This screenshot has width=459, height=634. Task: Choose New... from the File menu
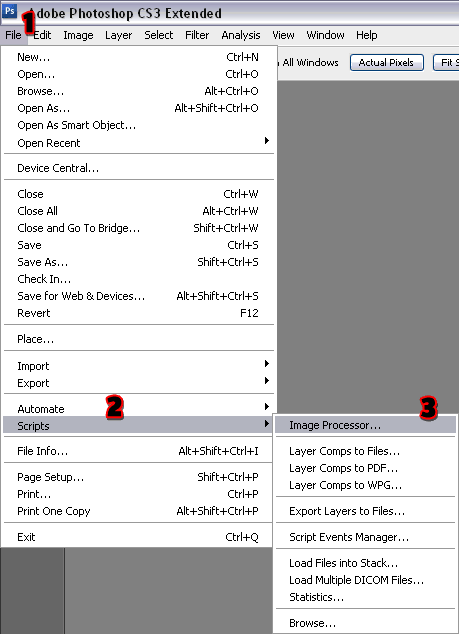coord(138,57)
